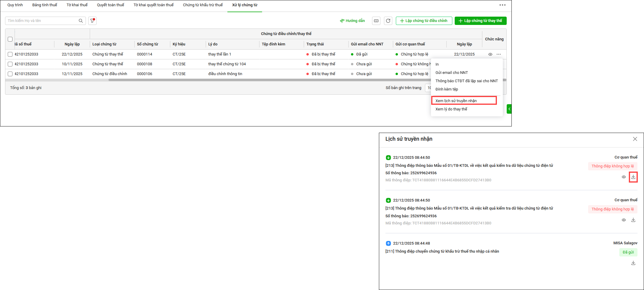644x290 pixels.
Task: Download the first message from Cơ quan thuế
Action: point(633,177)
